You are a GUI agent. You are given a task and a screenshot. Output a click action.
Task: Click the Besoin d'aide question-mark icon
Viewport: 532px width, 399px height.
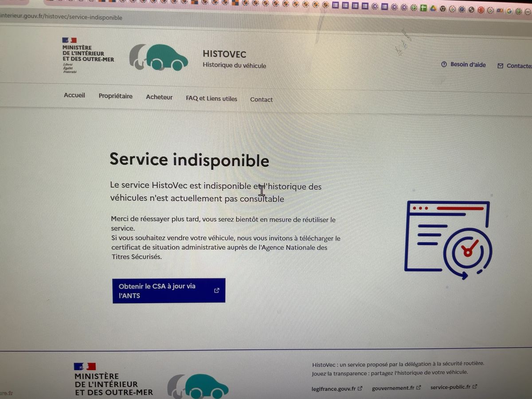(444, 65)
